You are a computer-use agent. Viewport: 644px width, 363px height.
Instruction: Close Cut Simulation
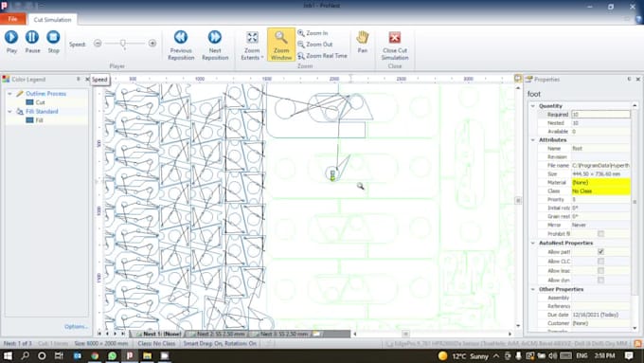click(395, 45)
